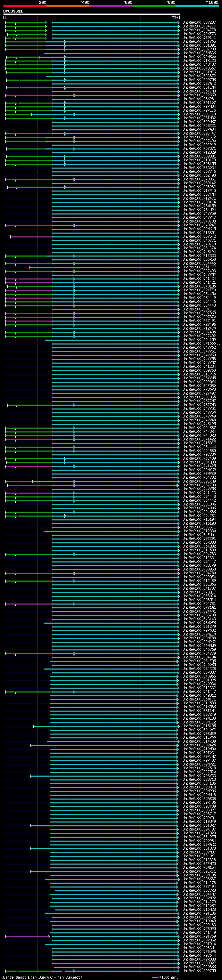Click hit label UniRef100_C6TNE6

coord(199,72)
